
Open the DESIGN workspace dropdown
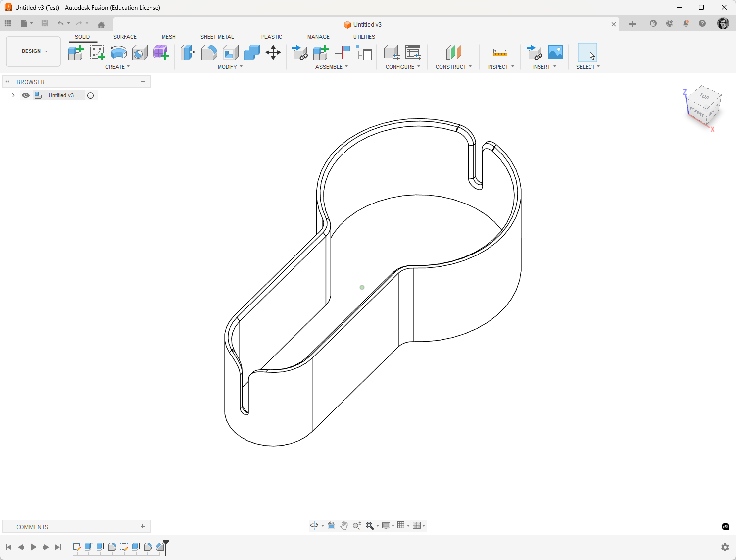tap(34, 51)
